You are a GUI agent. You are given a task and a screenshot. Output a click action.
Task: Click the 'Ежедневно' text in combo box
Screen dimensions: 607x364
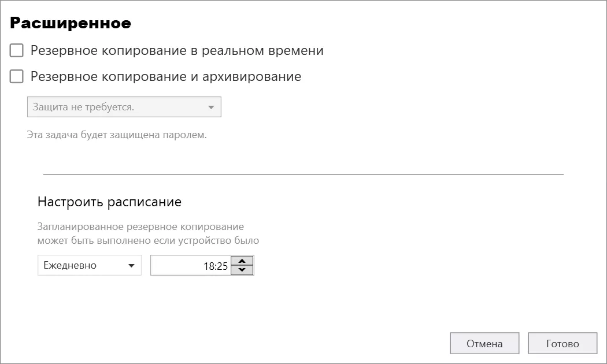[70, 265]
